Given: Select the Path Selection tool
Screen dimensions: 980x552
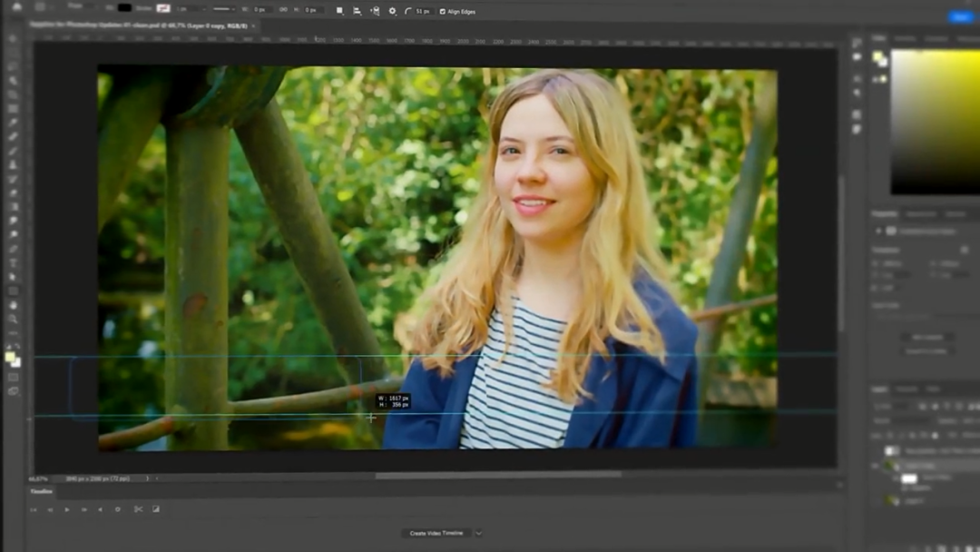Looking at the screenshot, I should click(x=13, y=277).
